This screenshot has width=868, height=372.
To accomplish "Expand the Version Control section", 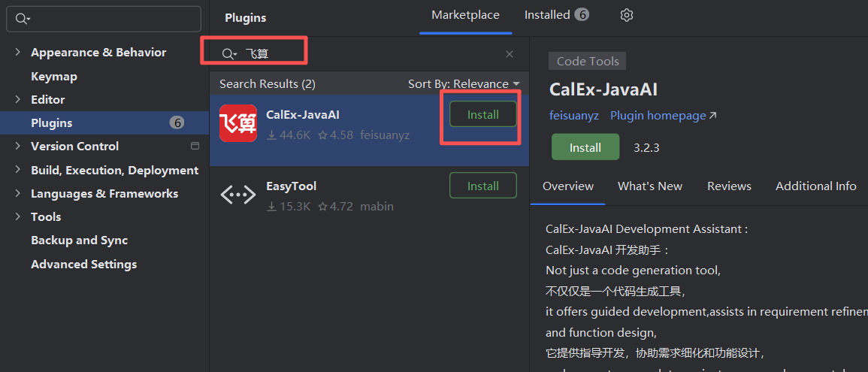I will pos(18,146).
